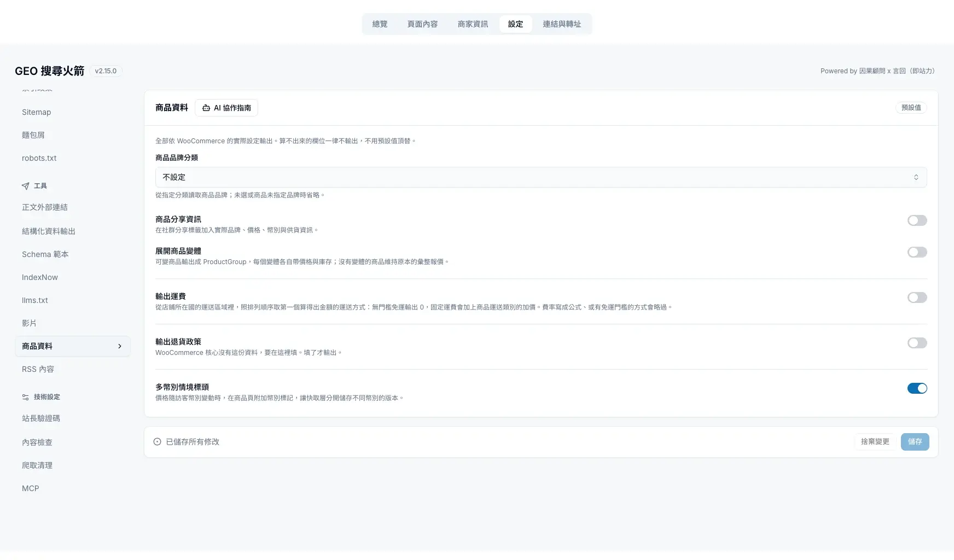Click the 預設值 button
The image size is (954, 560).
tap(911, 108)
